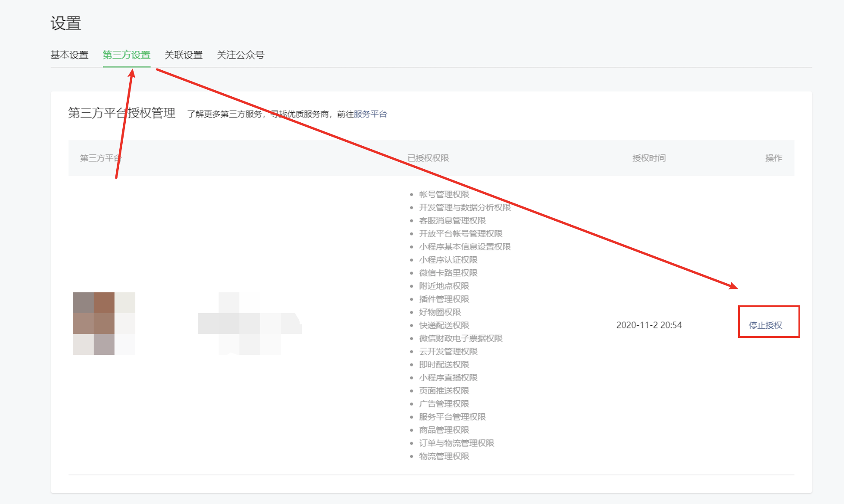Click the 服务平台 link
Screen dimensions: 844x504
click(x=370, y=114)
